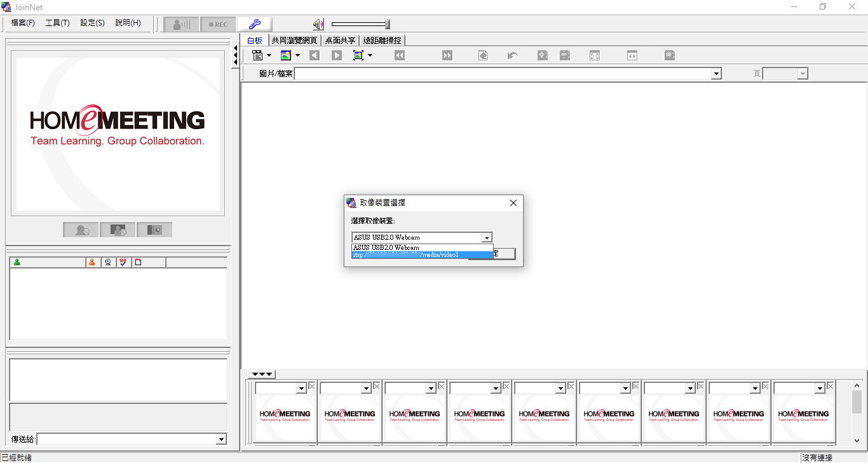Close the 取像裝置選擇 dialog

(513, 203)
